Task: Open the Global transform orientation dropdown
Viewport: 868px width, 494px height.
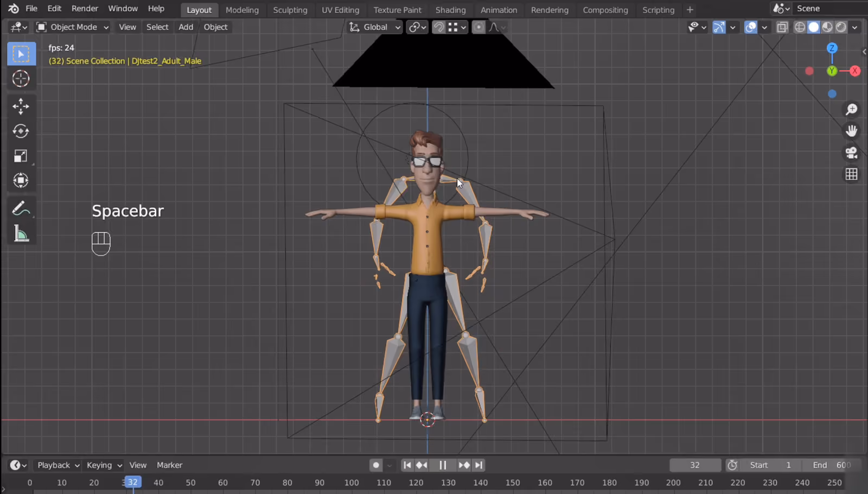Action: [x=375, y=27]
